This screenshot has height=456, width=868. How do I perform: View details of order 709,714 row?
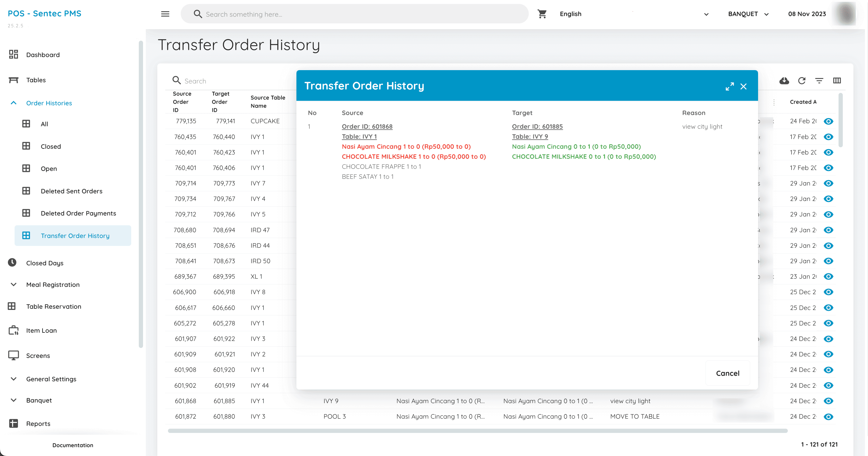828,183
